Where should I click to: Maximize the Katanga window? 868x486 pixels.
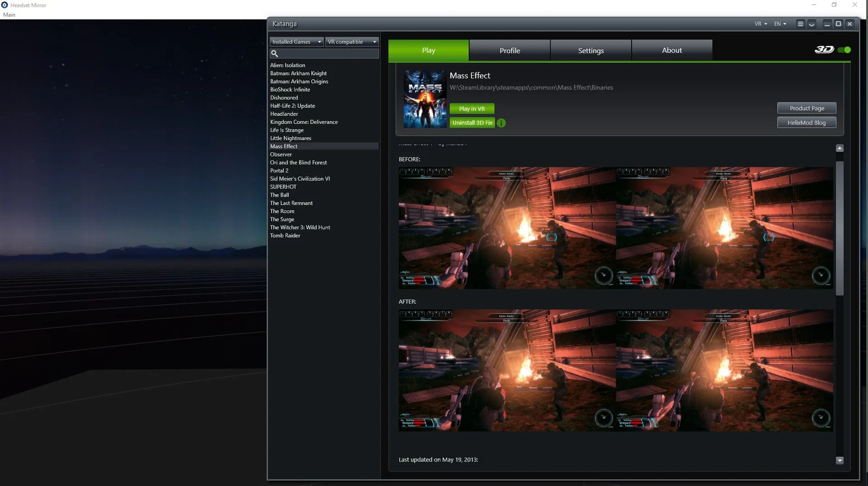838,24
